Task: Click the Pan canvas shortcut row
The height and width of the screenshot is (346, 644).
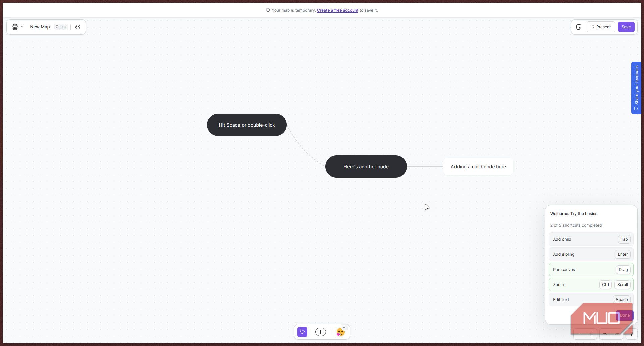Action: click(x=591, y=270)
